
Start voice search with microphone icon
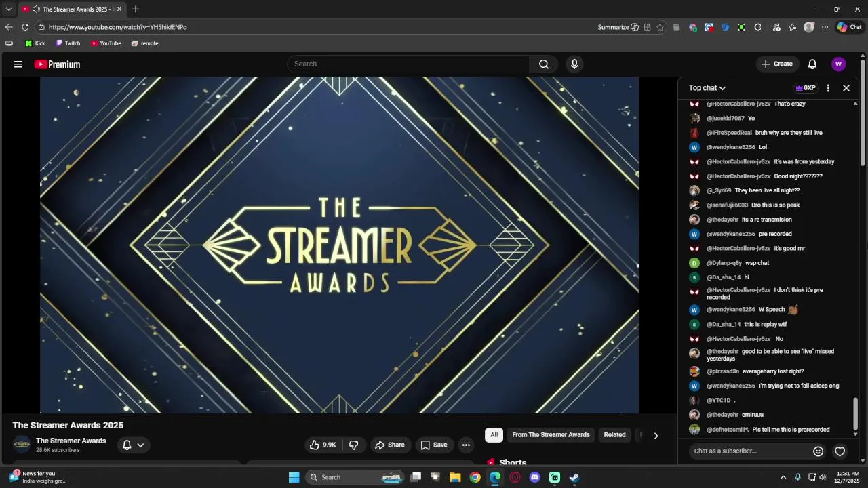tap(574, 64)
